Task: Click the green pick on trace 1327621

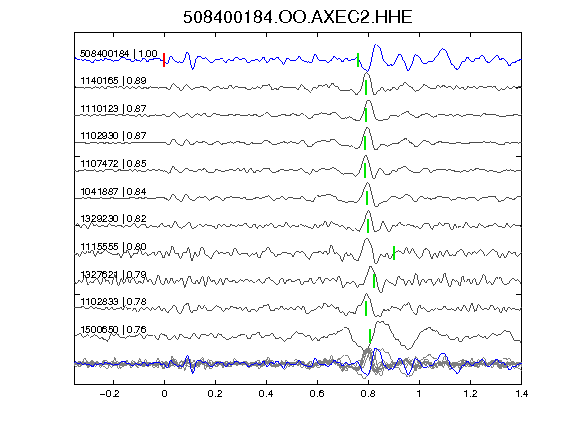Action: click(x=374, y=281)
